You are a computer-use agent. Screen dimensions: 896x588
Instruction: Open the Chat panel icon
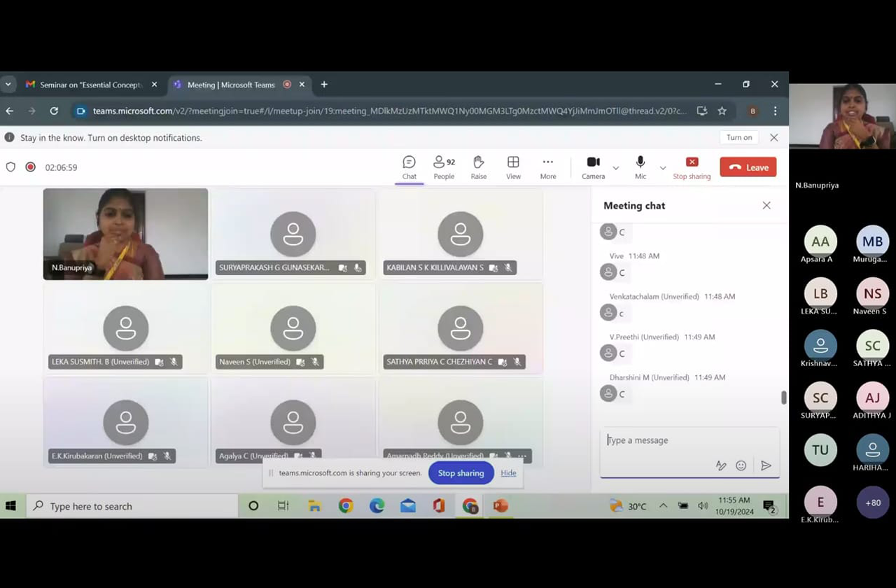(409, 167)
